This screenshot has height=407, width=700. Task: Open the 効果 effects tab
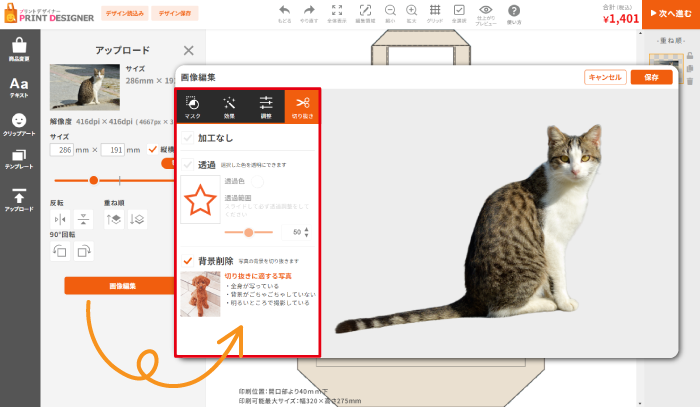coord(229,106)
